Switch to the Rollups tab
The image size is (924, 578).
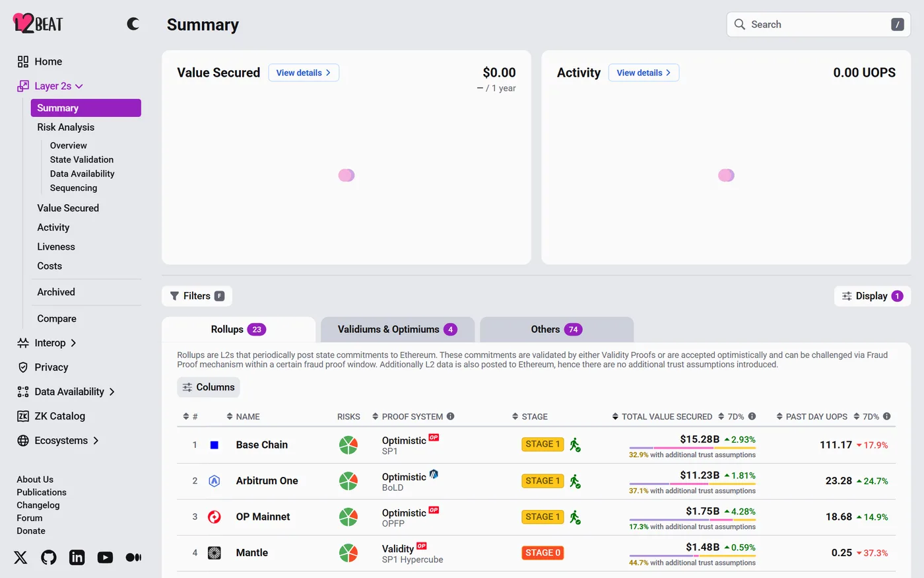pos(238,330)
